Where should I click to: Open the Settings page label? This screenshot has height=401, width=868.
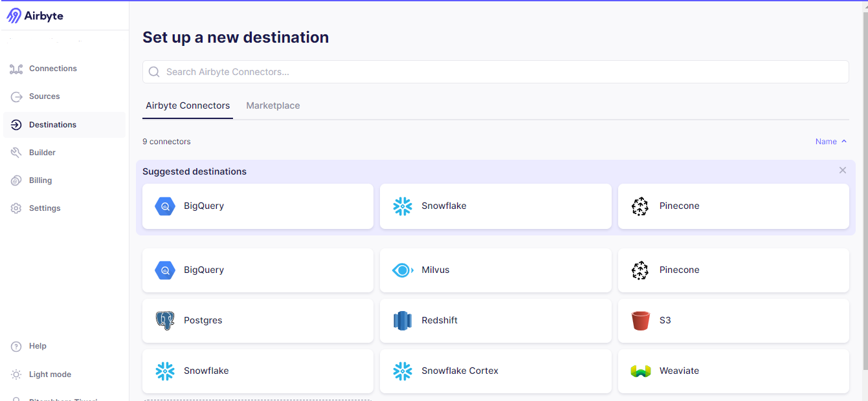[45, 208]
